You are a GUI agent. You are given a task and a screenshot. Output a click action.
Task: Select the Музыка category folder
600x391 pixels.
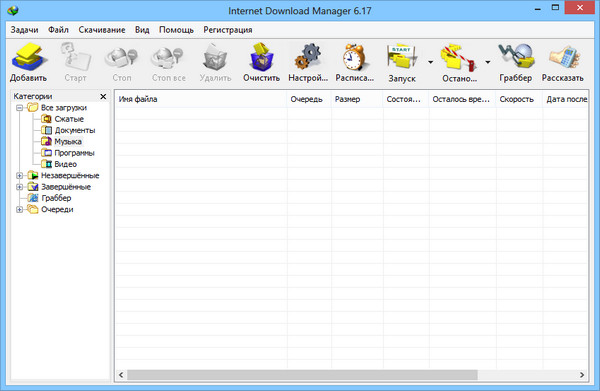click(61, 142)
